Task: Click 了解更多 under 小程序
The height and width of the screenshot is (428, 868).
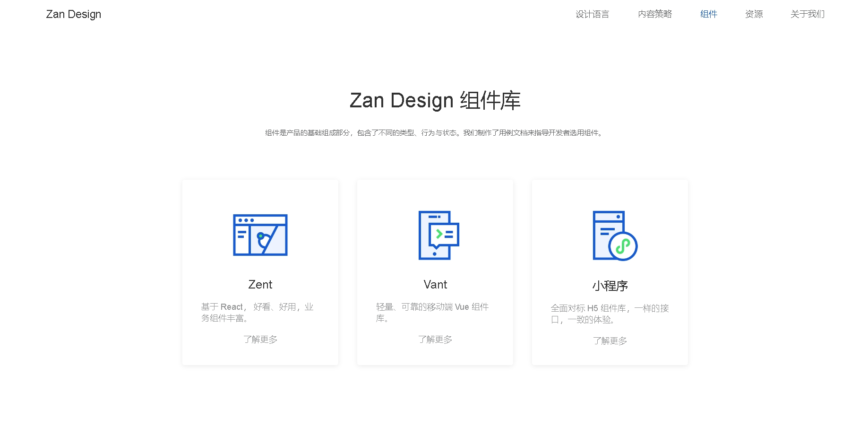Action: tap(610, 341)
